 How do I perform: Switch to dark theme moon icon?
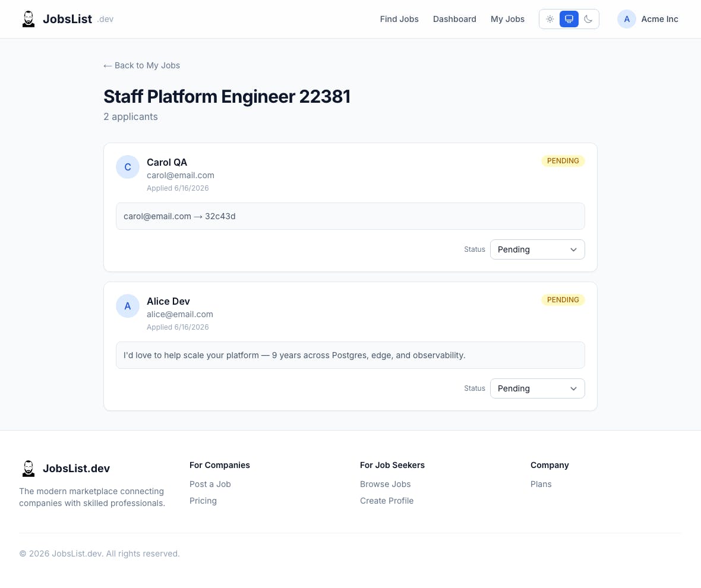click(588, 19)
